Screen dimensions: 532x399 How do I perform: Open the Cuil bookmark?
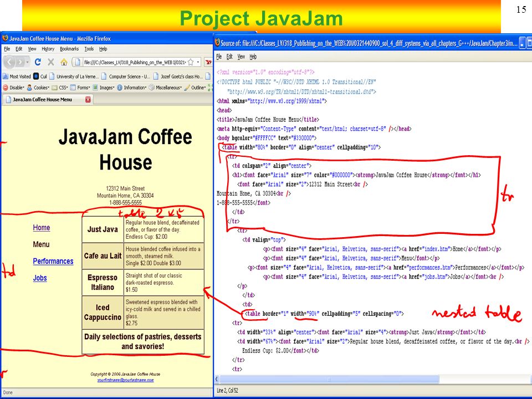coord(40,76)
